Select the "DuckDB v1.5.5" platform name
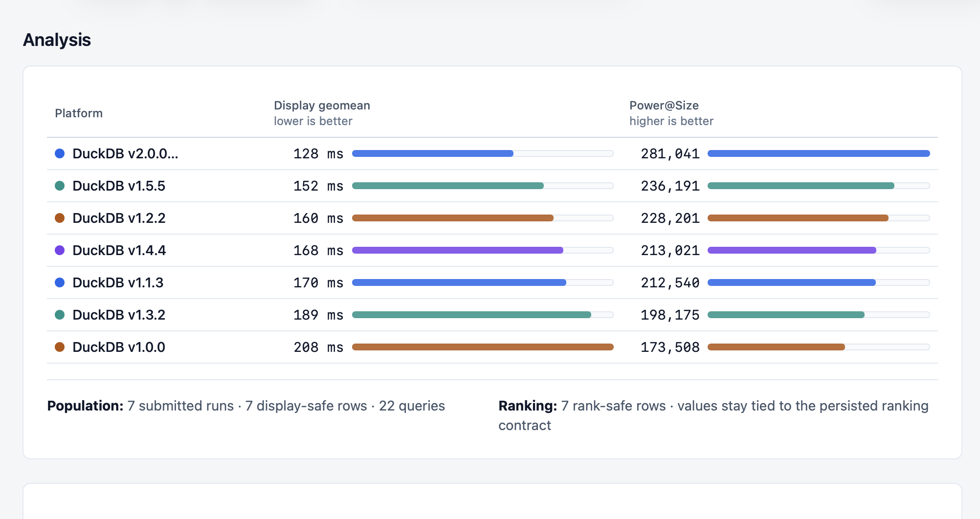Screen dimensions: 980x519 click(x=119, y=186)
